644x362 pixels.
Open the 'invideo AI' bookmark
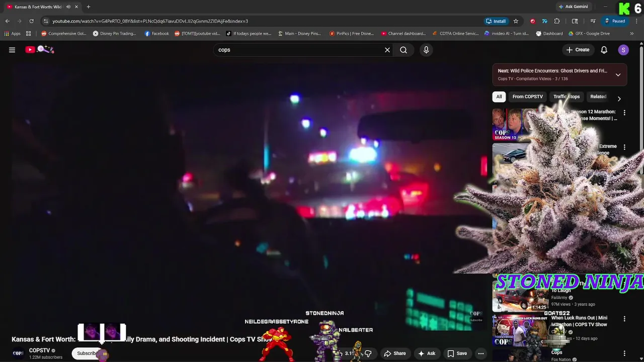point(506,34)
